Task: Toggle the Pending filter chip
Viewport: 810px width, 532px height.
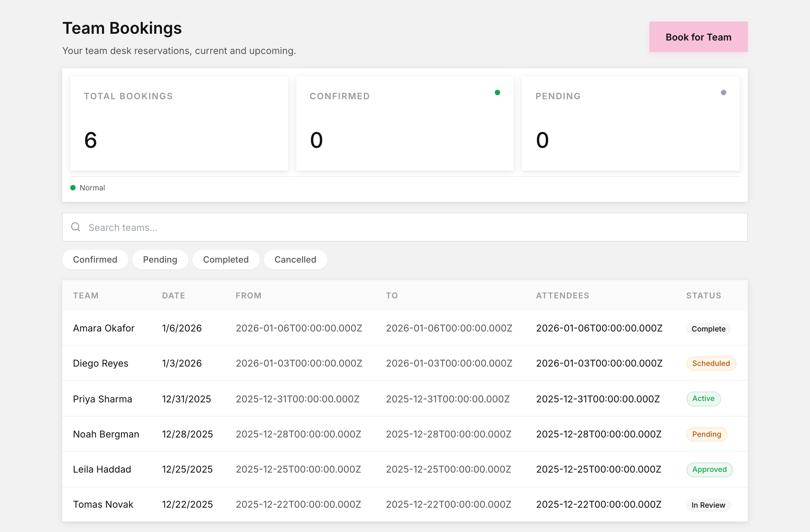Action: pos(160,259)
